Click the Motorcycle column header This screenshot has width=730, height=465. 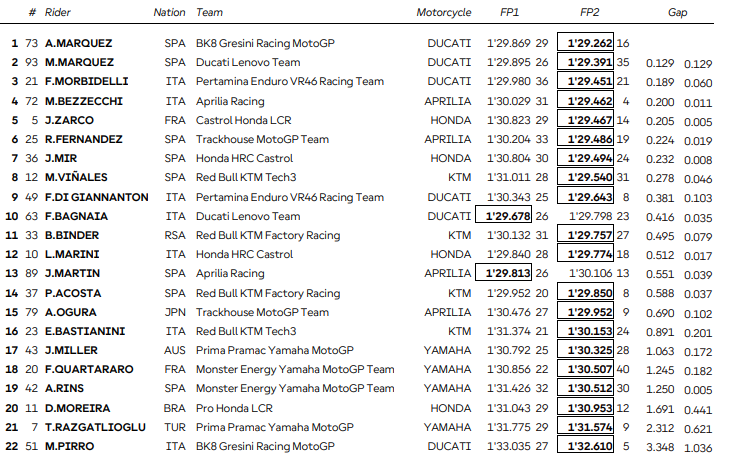point(443,13)
